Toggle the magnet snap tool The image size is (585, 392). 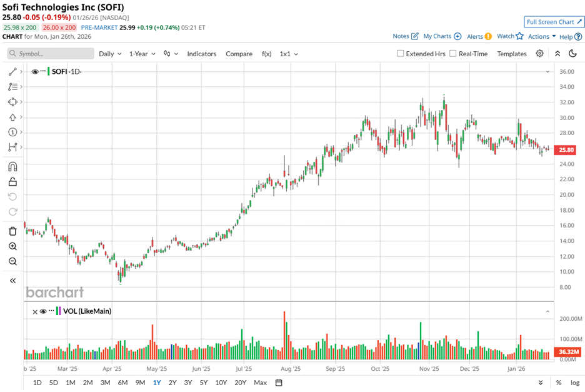coord(12,166)
